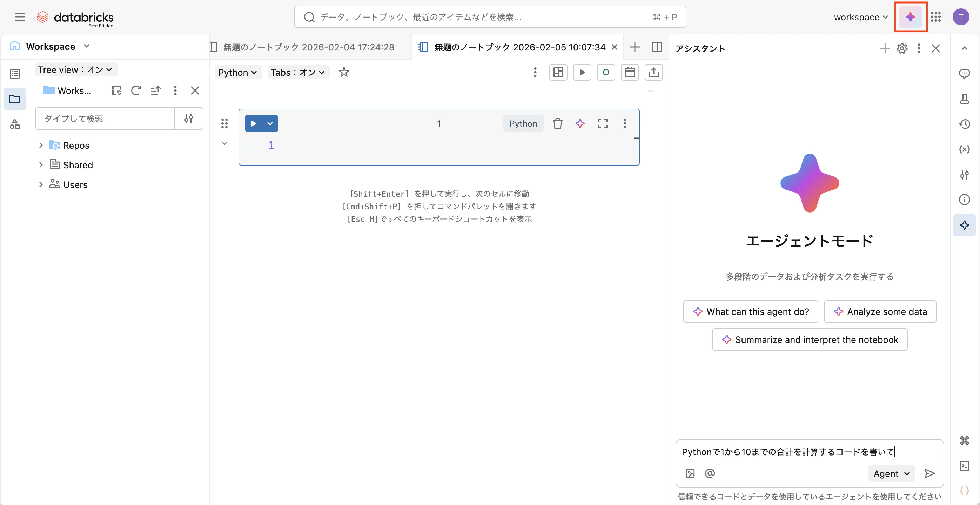This screenshot has height=505, width=980.
Task: Delete the selected cell with trash icon
Action: click(x=557, y=123)
